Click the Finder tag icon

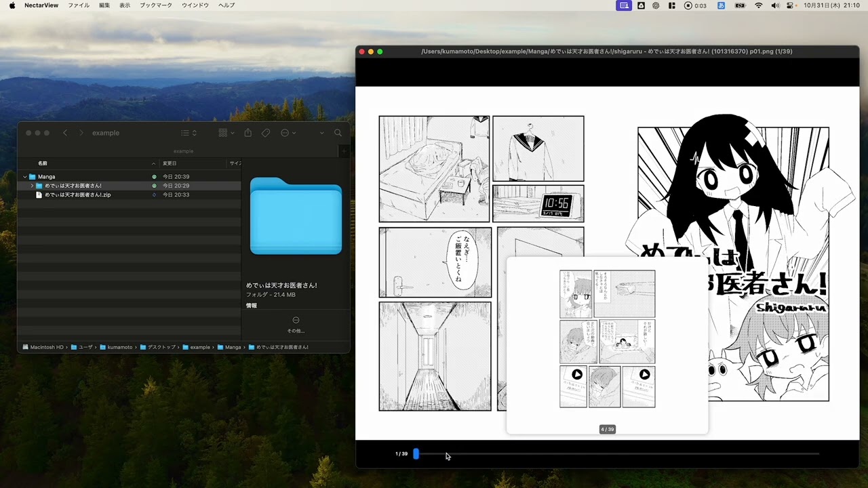[266, 133]
